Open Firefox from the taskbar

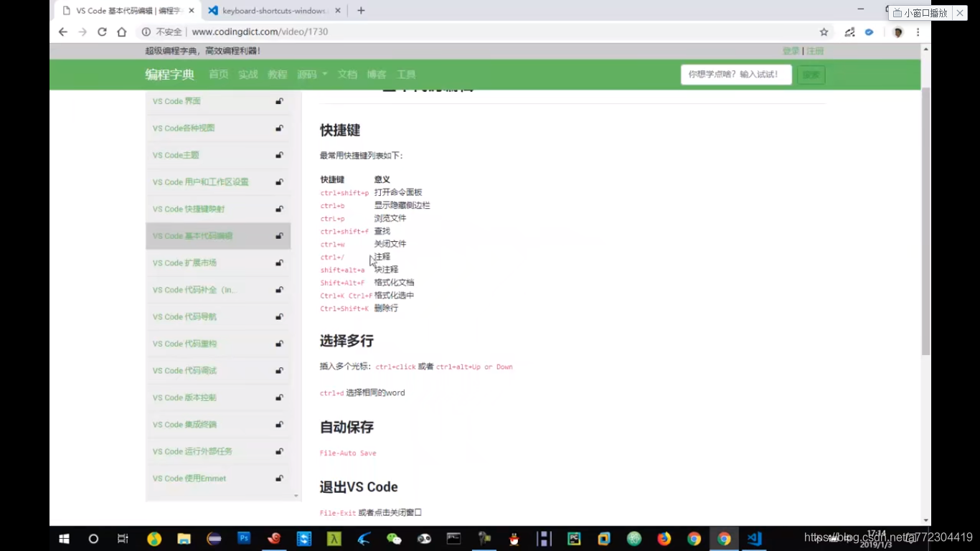pos(664,538)
